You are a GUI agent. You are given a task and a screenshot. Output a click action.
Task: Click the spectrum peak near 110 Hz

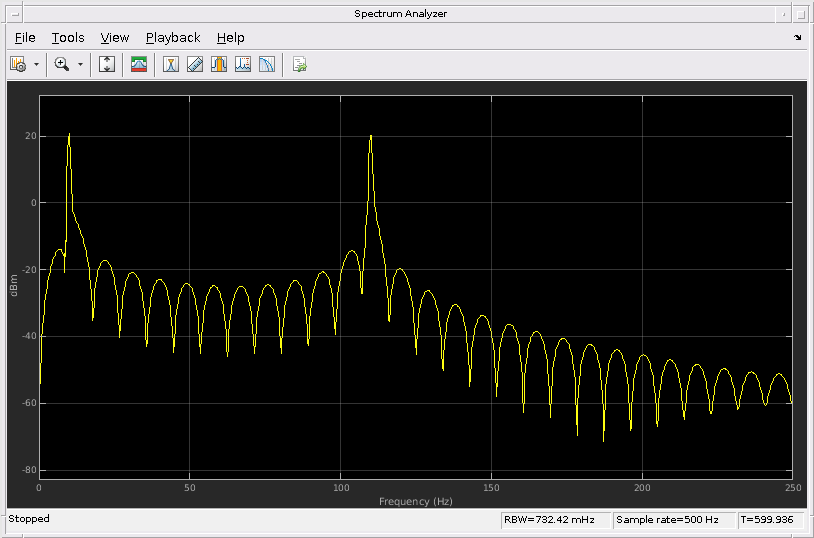(x=371, y=136)
